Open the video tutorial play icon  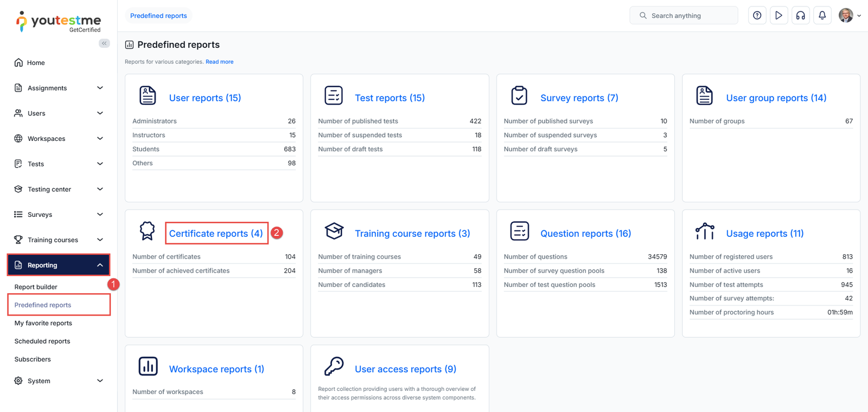[778, 16]
